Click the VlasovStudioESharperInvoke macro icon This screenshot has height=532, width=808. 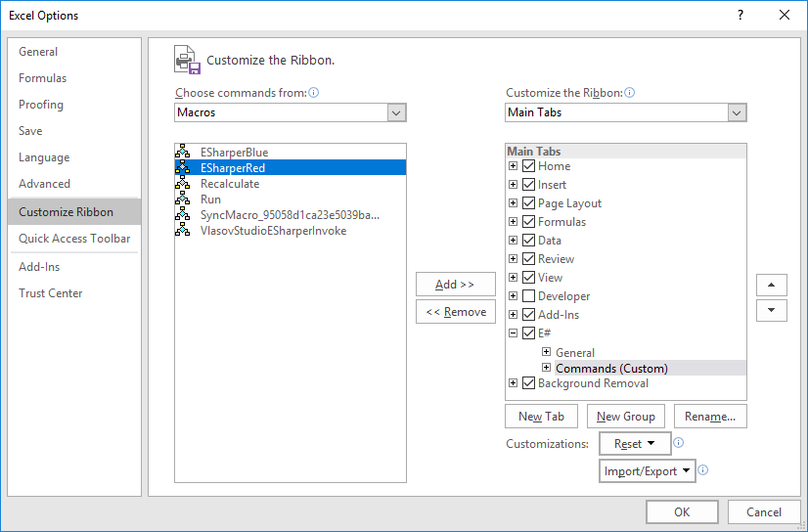click(x=182, y=231)
